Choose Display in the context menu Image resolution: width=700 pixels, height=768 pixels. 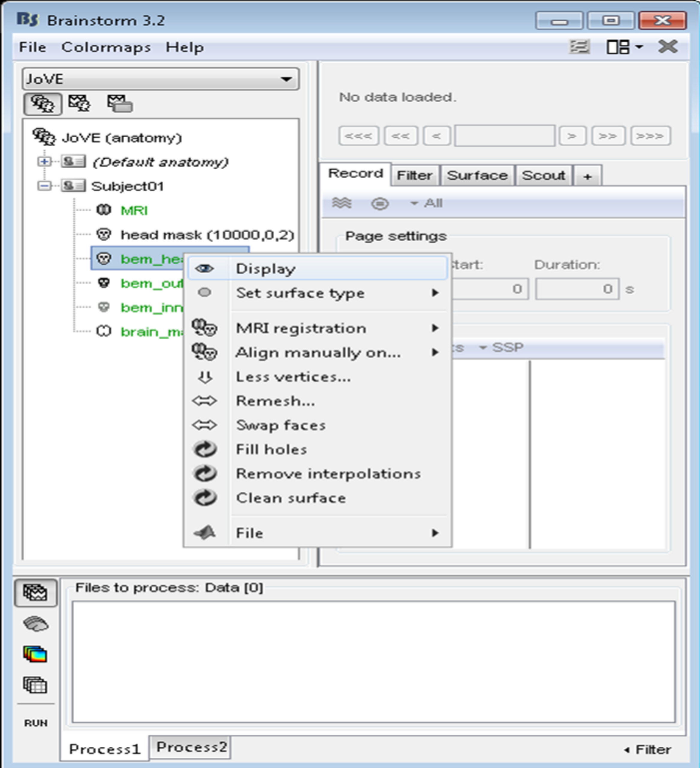tap(265, 269)
